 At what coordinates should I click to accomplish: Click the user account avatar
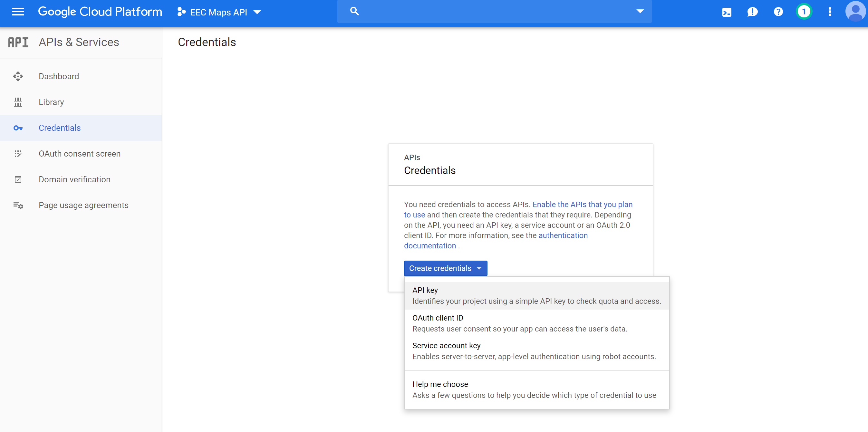point(855,12)
